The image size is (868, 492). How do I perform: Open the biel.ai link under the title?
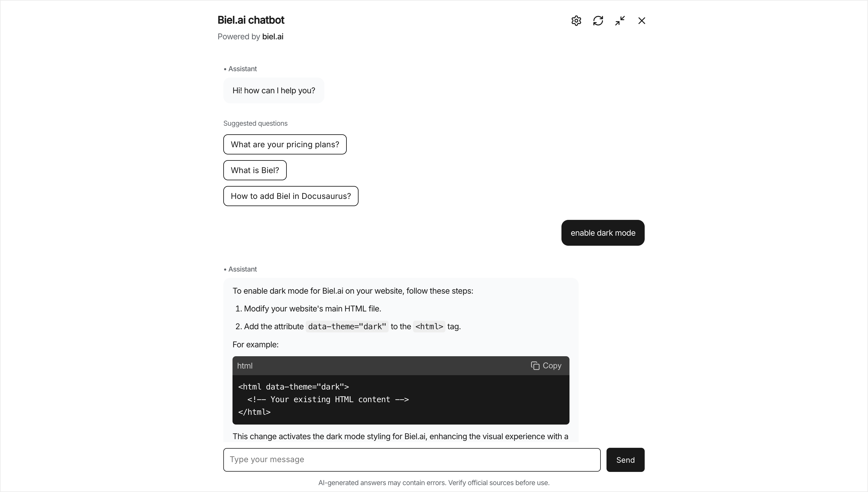point(273,36)
